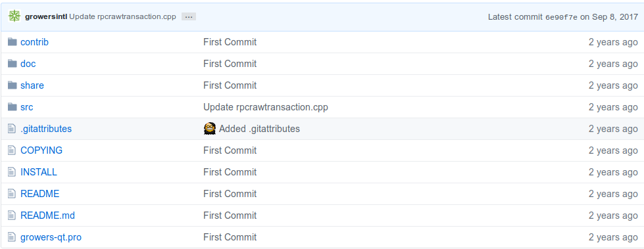644x249 pixels.
Task: Open the growersintl author profile link
Action: [x=46, y=17]
